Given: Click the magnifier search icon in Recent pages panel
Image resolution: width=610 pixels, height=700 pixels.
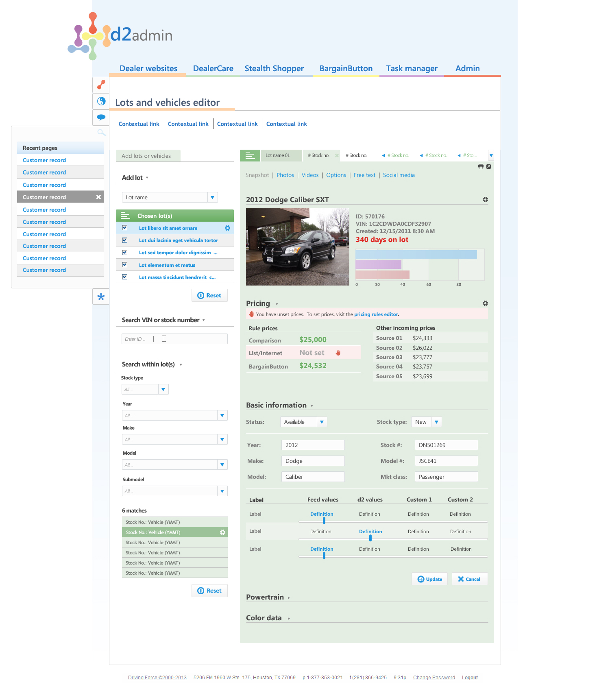Looking at the screenshot, I should tap(102, 133).
